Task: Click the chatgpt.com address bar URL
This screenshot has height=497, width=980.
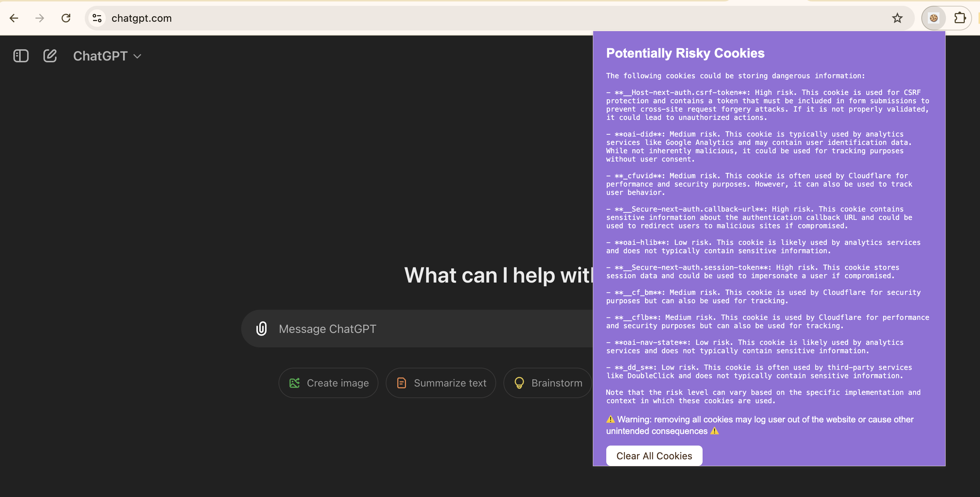Action: [x=142, y=18]
